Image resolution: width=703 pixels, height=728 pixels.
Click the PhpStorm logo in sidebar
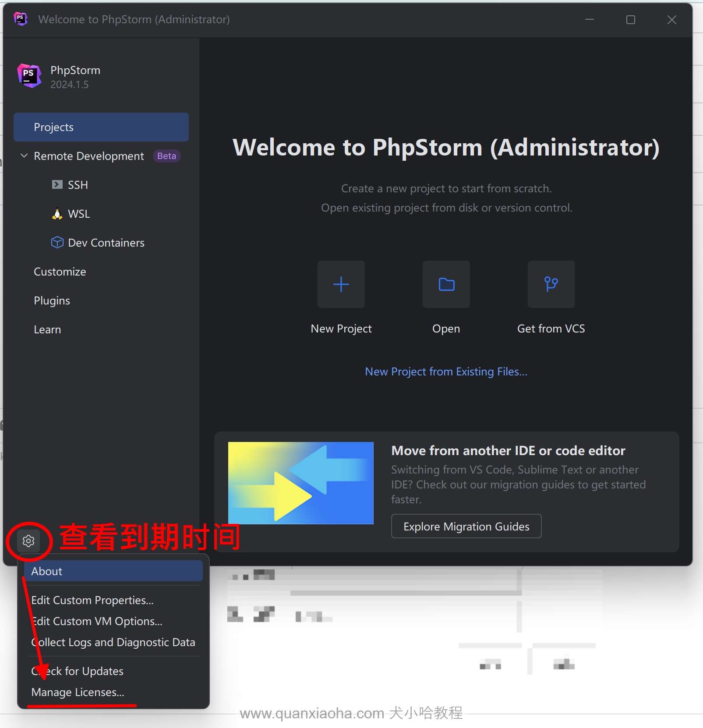coord(29,75)
